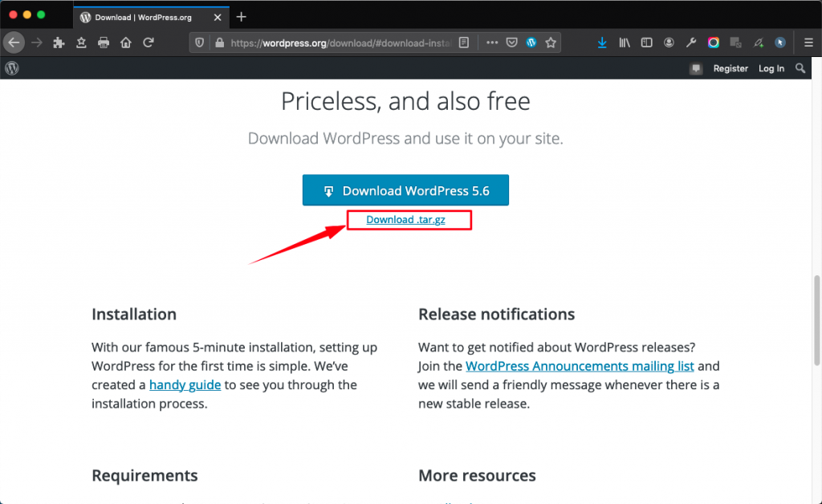Click the forward navigation arrow
Viewport: 822px width, 504px height.
click(37, 43)
